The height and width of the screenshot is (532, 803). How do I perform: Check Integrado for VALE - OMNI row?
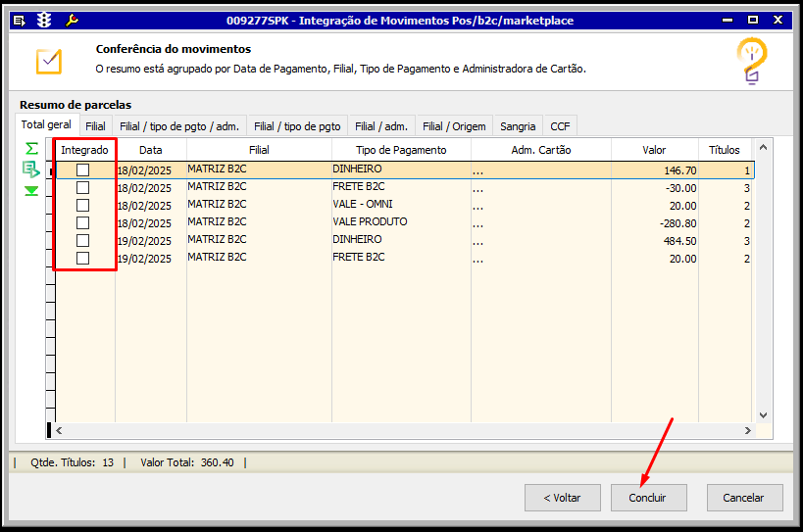point(82,205)
